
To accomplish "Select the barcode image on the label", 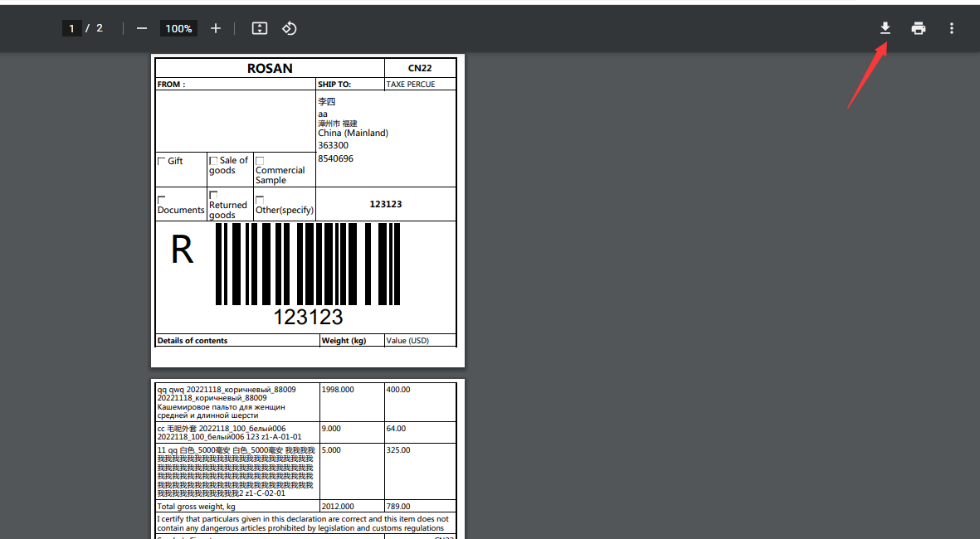I will coord(308,265).
